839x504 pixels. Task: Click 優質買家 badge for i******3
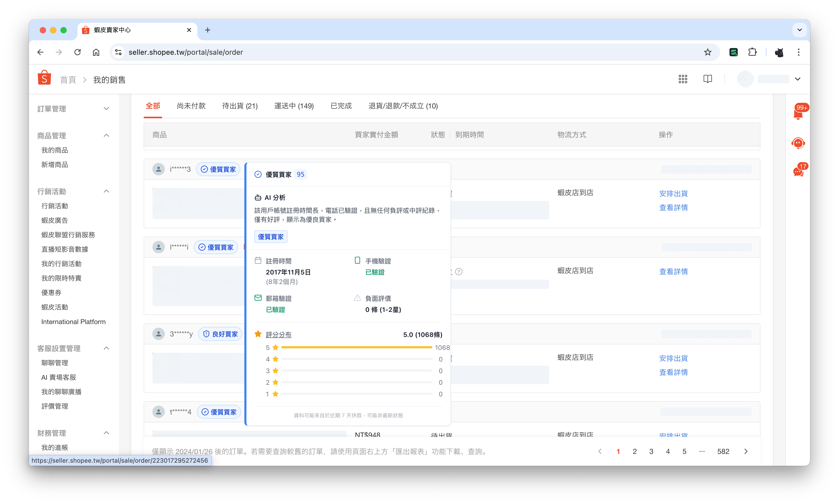(x=218, y=169)
